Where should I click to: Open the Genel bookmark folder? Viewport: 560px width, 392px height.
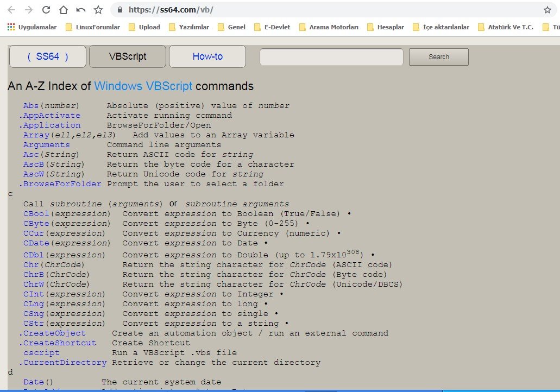pos(231,27)
